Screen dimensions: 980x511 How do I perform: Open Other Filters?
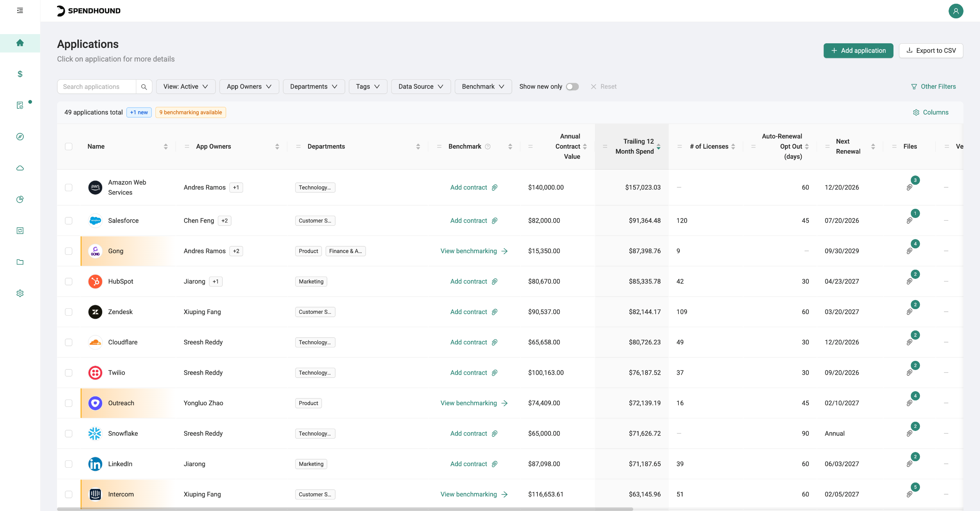933,87
